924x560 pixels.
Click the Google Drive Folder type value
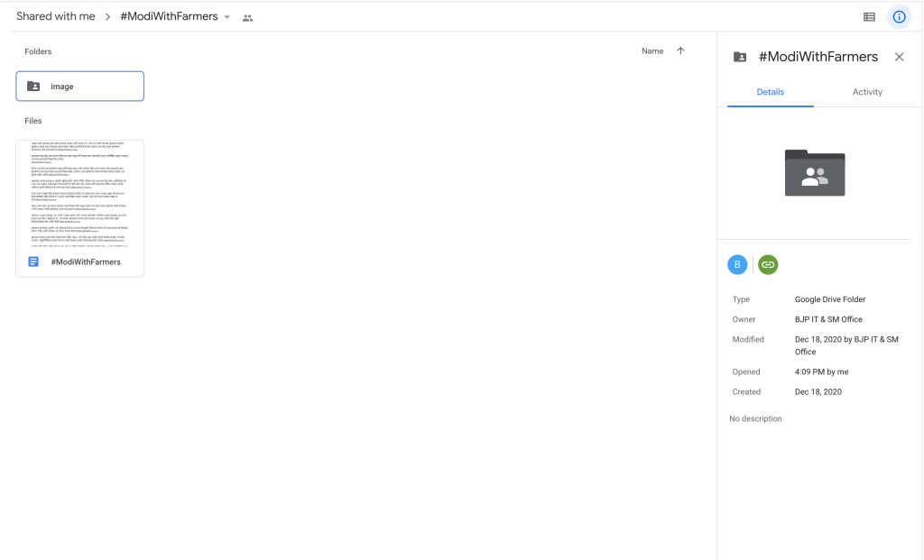point(830,299)
